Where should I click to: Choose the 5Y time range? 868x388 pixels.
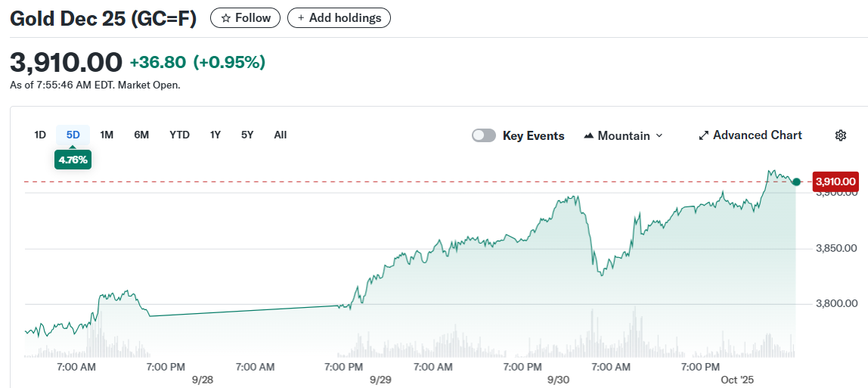[247, 135]
